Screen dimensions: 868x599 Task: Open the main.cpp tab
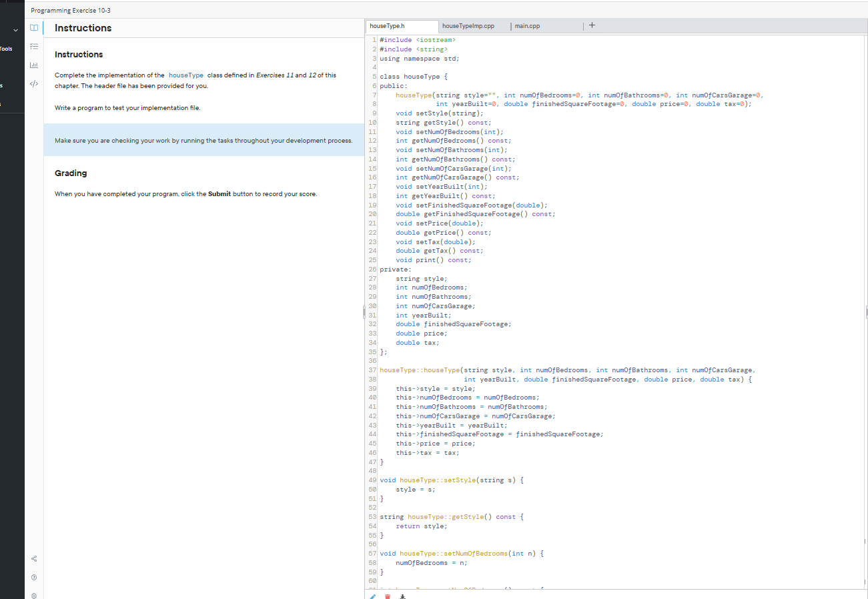click(527, 26)
